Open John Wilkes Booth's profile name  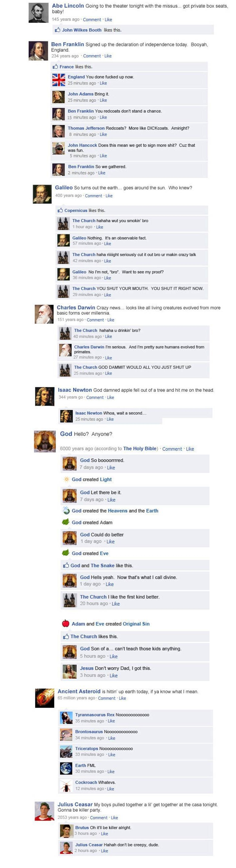point(82,30)
